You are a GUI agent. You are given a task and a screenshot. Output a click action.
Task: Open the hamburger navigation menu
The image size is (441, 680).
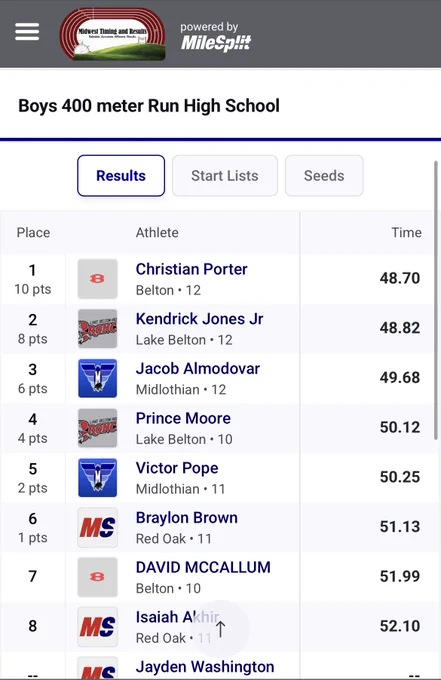(x=27, y=32)
